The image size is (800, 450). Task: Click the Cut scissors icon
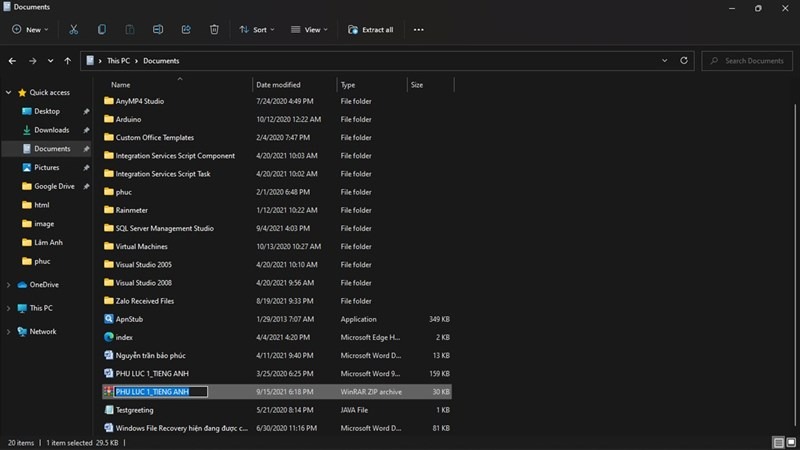pos(73,30)
